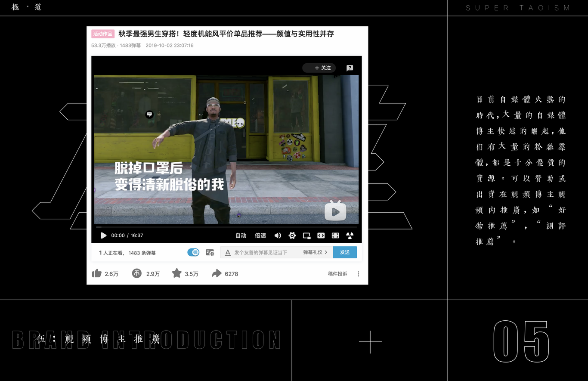
Task: Play the video with the play icon
Action: tap(103, 235)
